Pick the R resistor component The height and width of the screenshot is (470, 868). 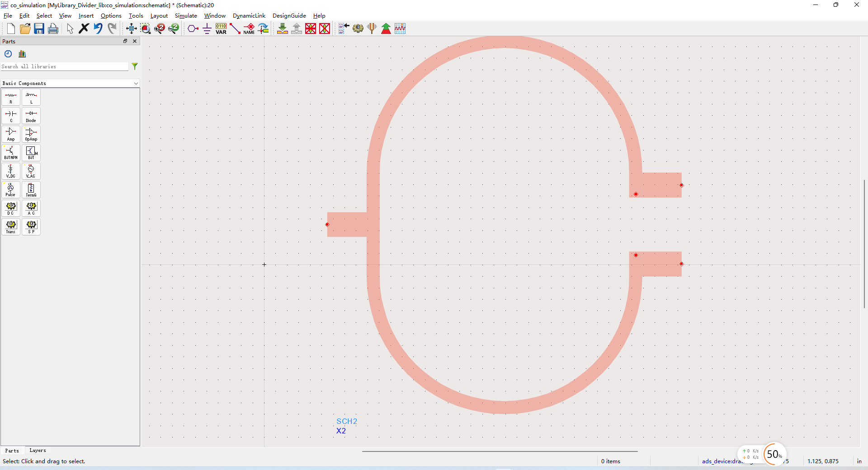pyautogui.click(x=11, y=98)
